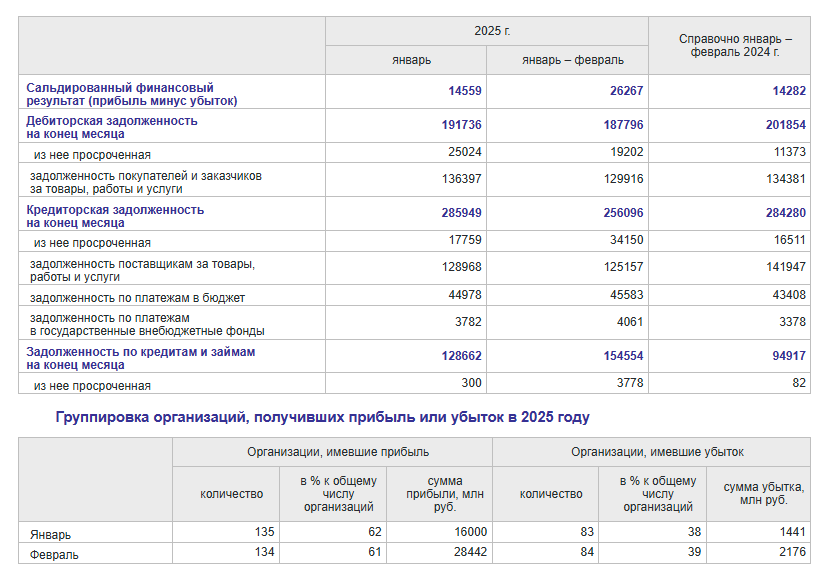Image resolution: width=832 pixels, height=578 pixels.
Task: Click the "Кредиторская задолженность на конец месяца" label
Action: 115,216
